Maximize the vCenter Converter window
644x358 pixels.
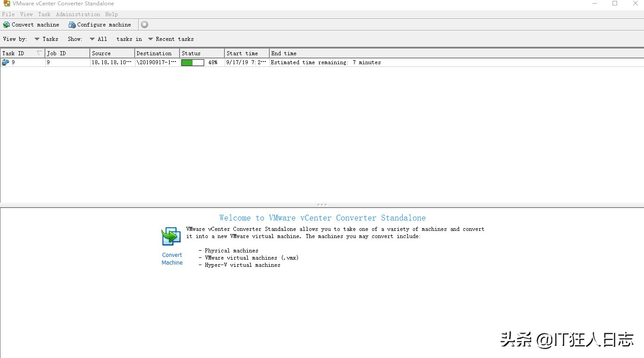(x=615, y=4)
